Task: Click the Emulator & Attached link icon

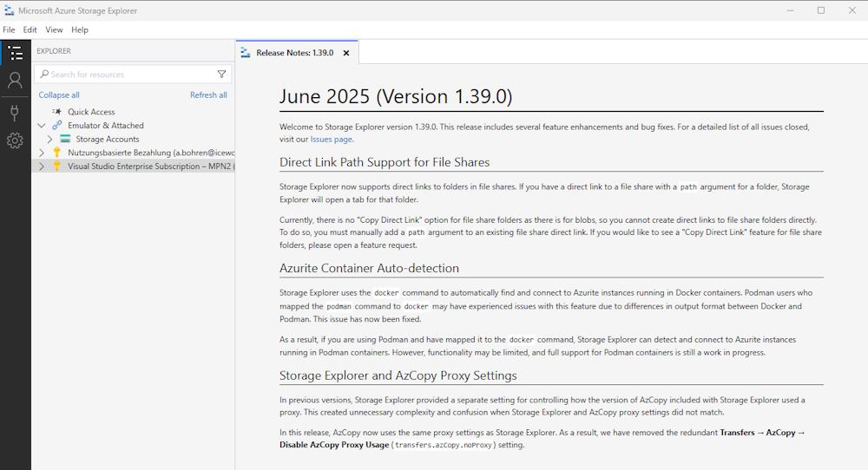Action: point(57,126)
